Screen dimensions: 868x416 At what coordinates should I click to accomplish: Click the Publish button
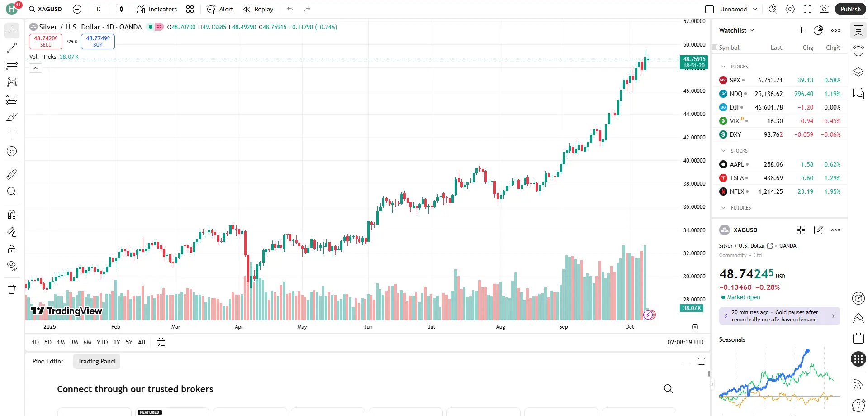[850, 9]
